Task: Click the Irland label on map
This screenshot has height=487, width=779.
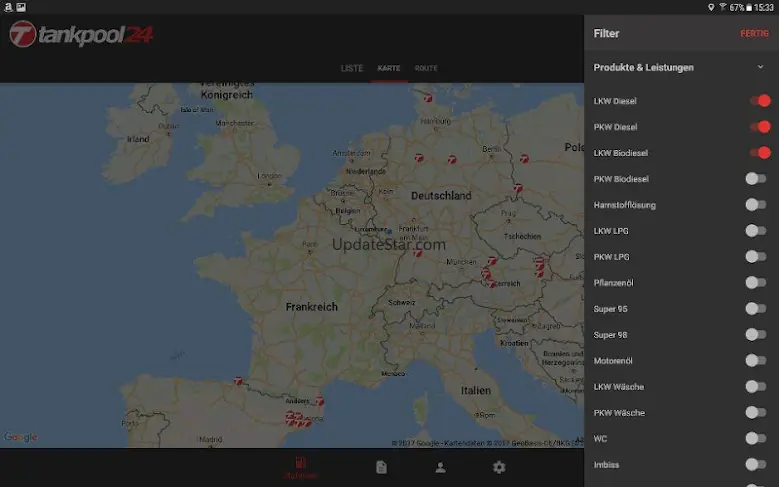Action: pyautogui.click(x=138, y=139)
